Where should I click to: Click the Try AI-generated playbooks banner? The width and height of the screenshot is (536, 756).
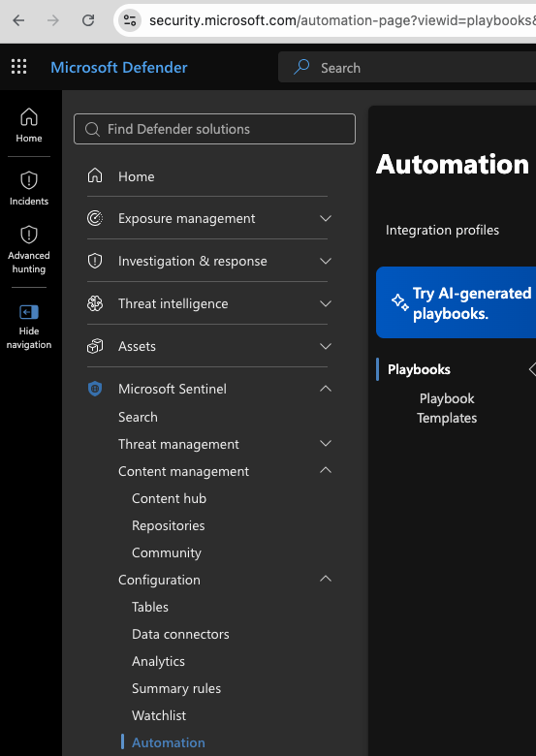point(456,302)
